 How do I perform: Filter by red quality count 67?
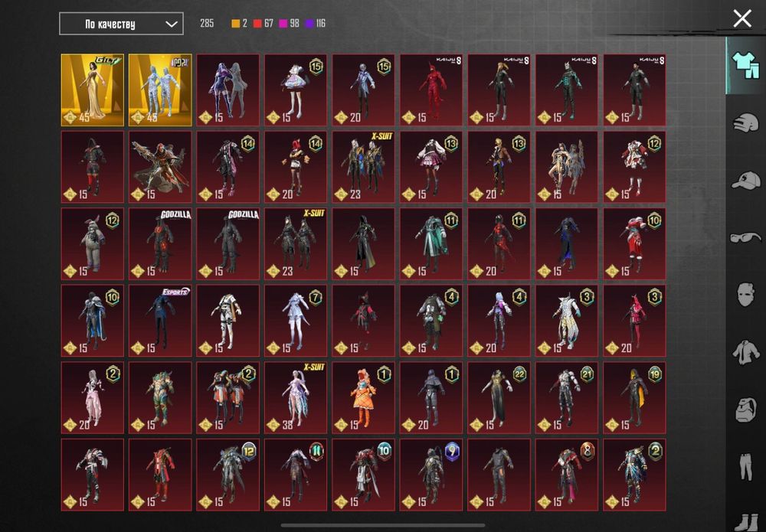(264, 24)
